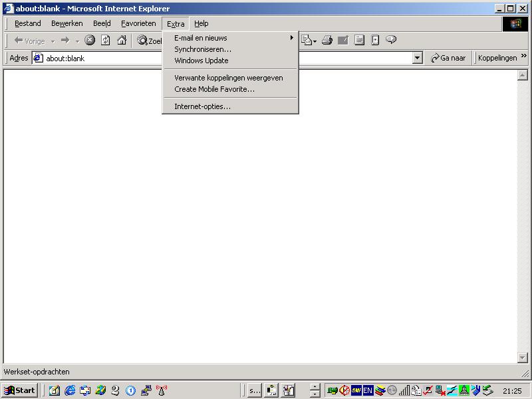Click the about:blank address input field
Viewport: 532px width, 399px height.
click(x=226, y=58)
